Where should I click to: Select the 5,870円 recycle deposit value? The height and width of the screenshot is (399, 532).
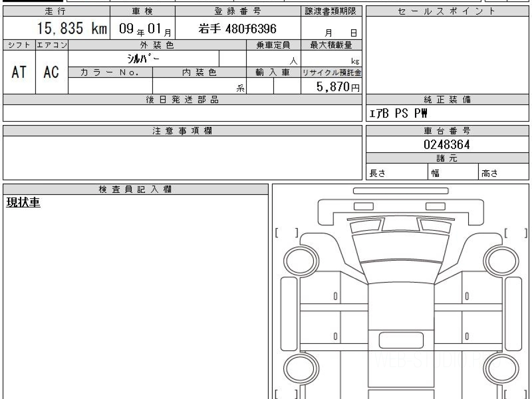[338, 87]
